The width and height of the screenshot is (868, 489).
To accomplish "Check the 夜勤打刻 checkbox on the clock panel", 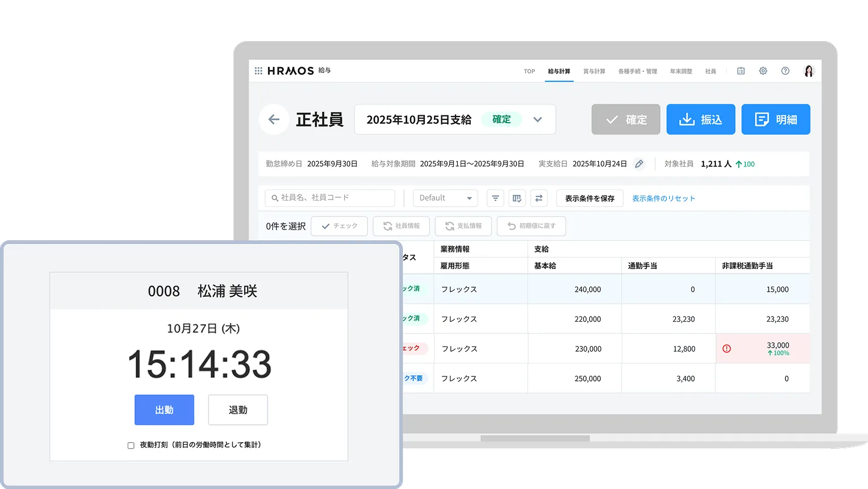I will pos(129,445).
